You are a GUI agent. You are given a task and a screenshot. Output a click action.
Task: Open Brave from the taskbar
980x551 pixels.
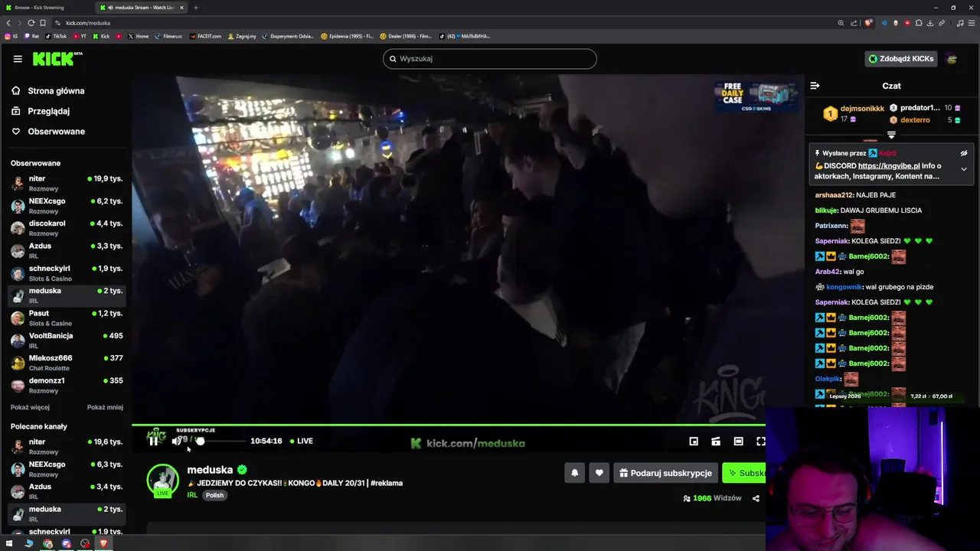coord(103,543)
